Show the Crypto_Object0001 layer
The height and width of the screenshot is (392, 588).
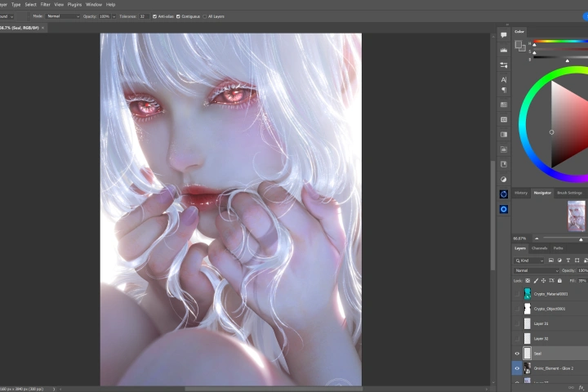(x=517, y=309)
